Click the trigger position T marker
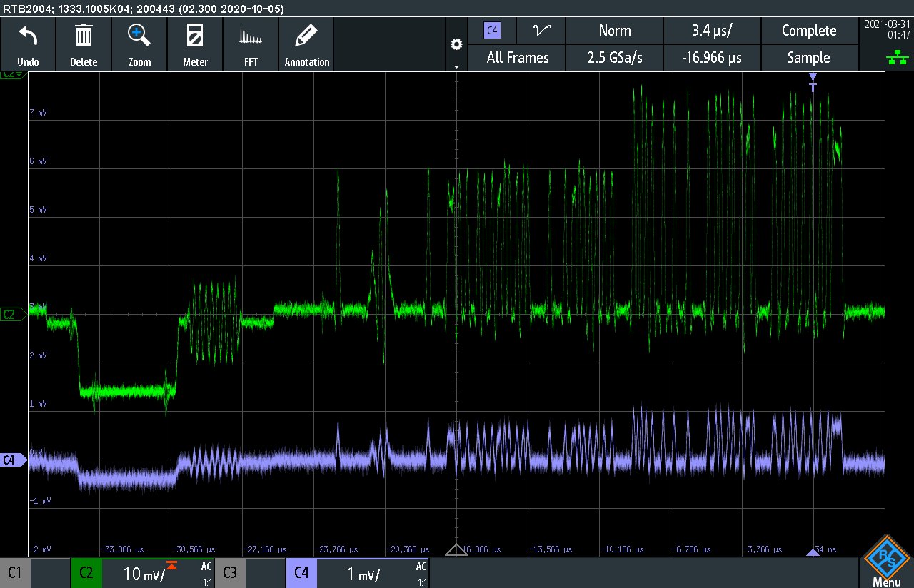Screen dimensions: 914x588 813,83
